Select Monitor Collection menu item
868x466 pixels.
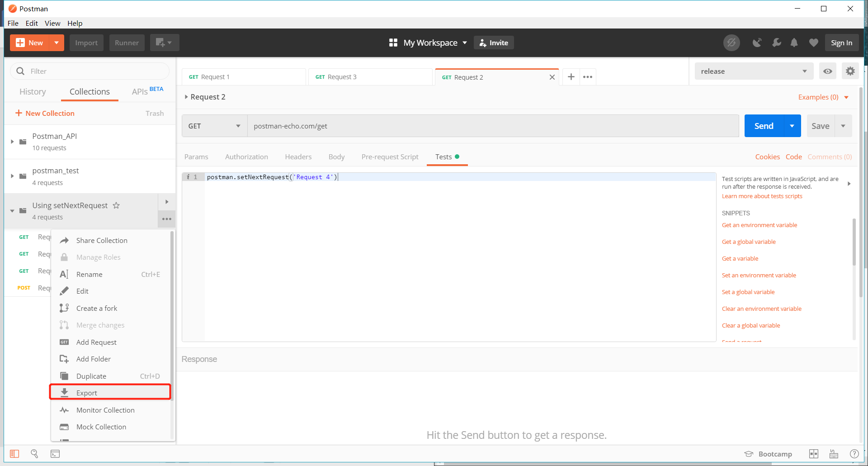point(105,410)
